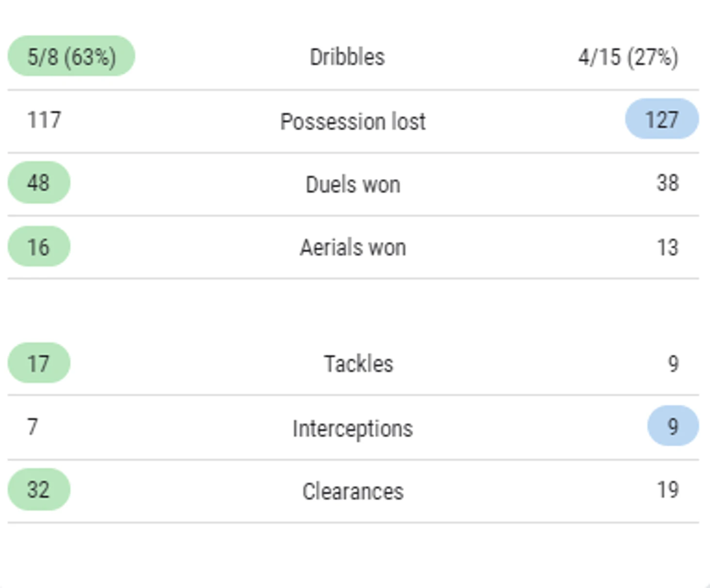710x588 pixels.
Task: Click the green 17 tackles badge
Action: click(39, 363)
